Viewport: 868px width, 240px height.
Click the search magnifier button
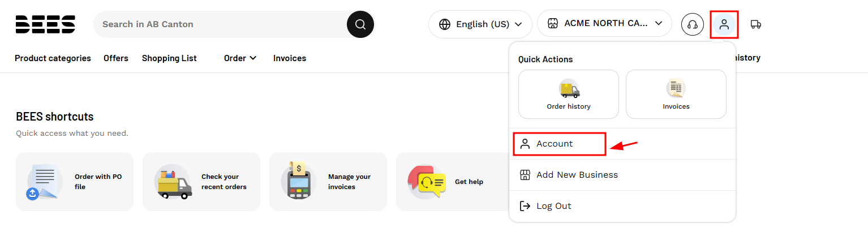click(360, 24)
